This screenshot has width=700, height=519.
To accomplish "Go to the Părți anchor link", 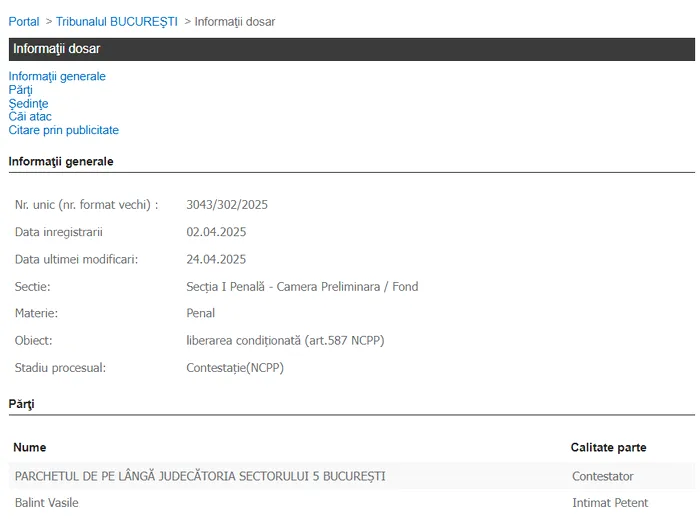I will (x=20, y=90).
